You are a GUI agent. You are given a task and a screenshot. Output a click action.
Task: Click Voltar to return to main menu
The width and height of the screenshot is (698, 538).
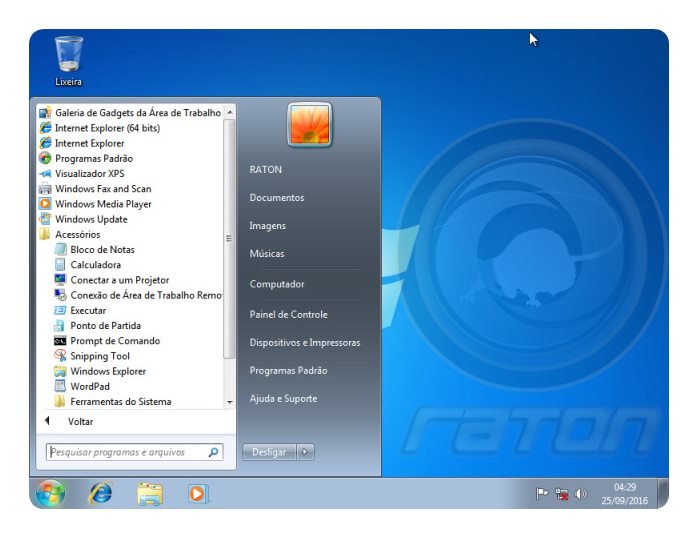point(80,421)
